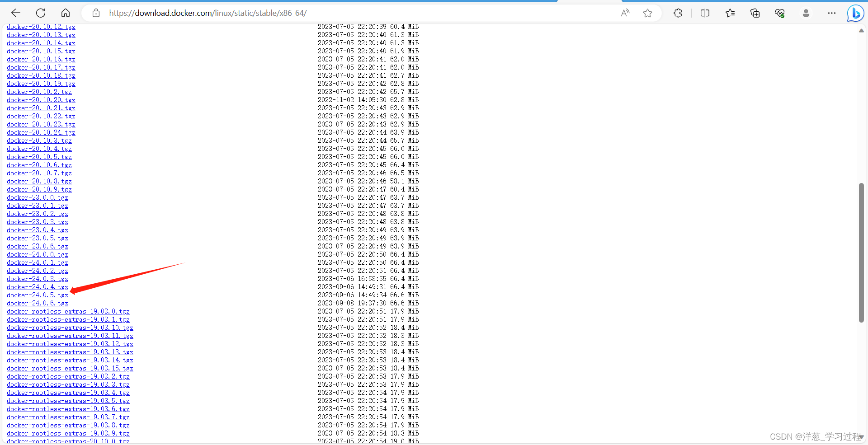
Task: Refresh the Docker download page
Action: point(41,13)
